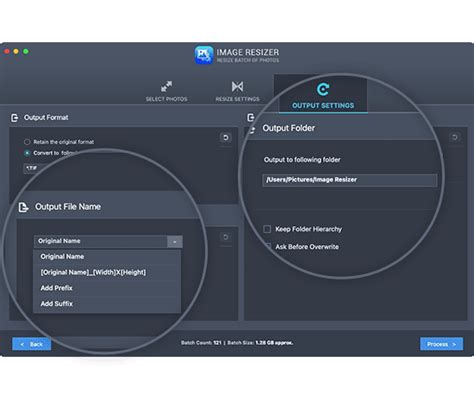Click the Output Settings refresh icon
The width and height of the screenshot is (474, 399).
pyautogui.click(x=323, y=89)
